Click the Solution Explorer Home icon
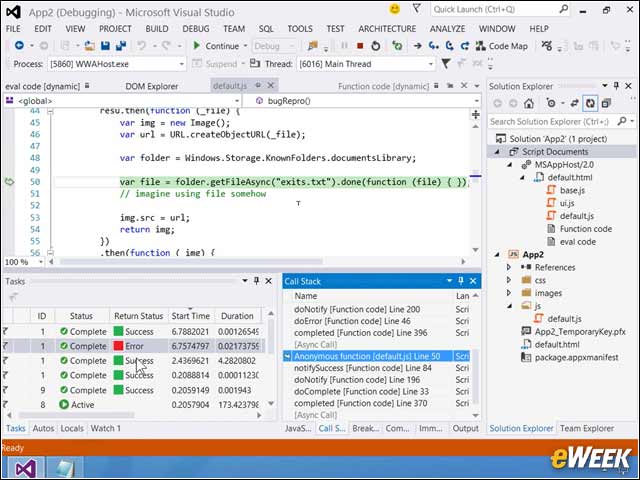This screenshot has height=480, width=640. (x=529, y=104)
